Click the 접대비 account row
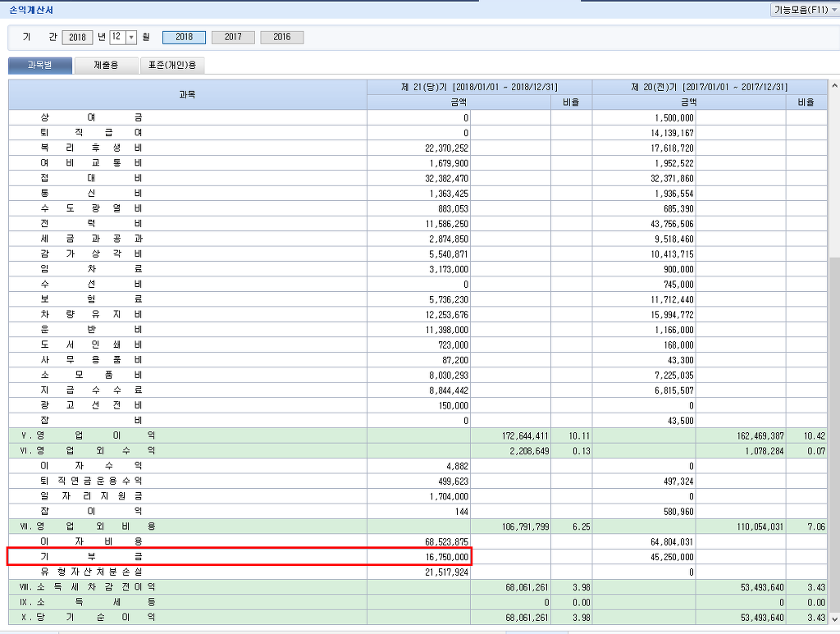840x634 pixels. tap(91, 178)
